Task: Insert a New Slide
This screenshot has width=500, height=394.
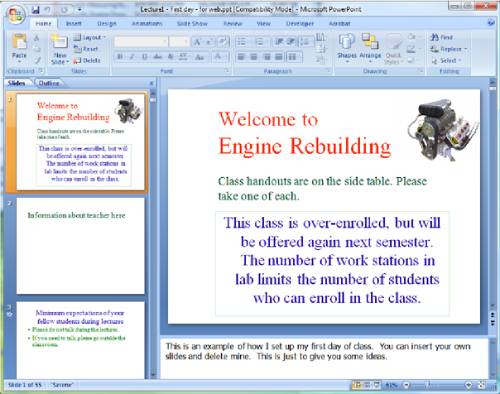Action: 59,43
